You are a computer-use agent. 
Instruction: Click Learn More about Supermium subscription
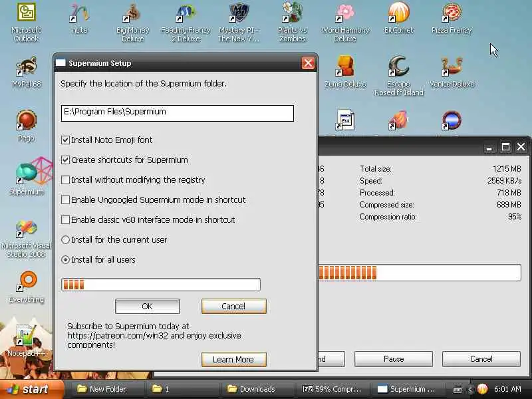tap(234, 359)
